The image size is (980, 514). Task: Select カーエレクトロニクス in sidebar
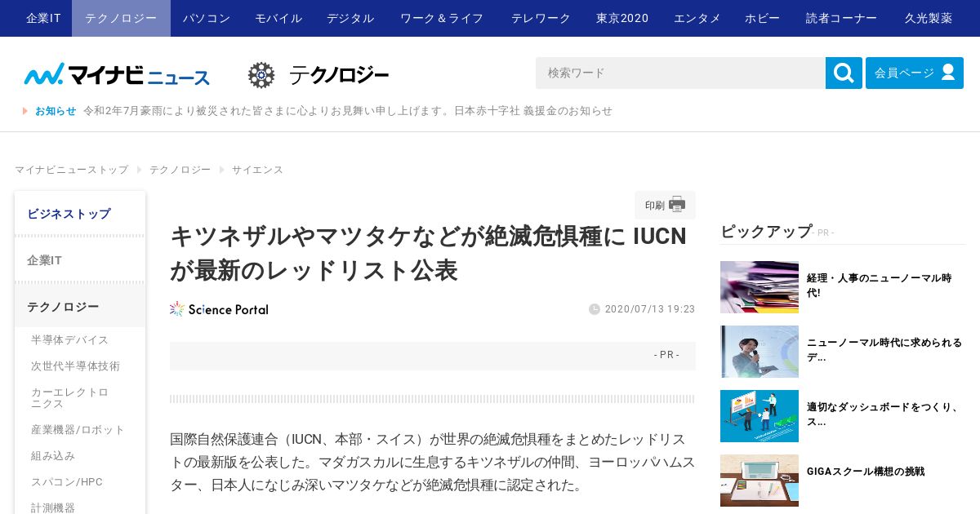[69, 398]
